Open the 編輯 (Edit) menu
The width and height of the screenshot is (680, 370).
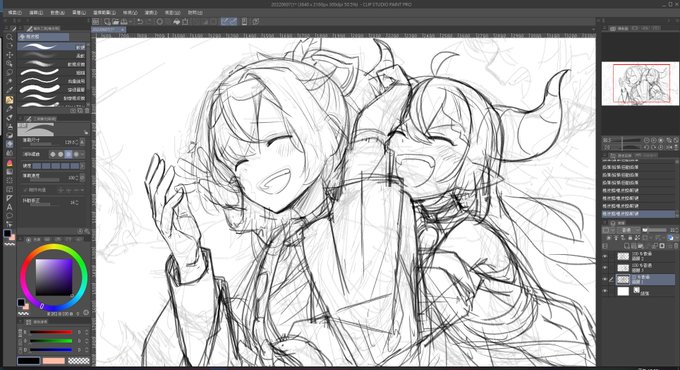coord(36,13)
